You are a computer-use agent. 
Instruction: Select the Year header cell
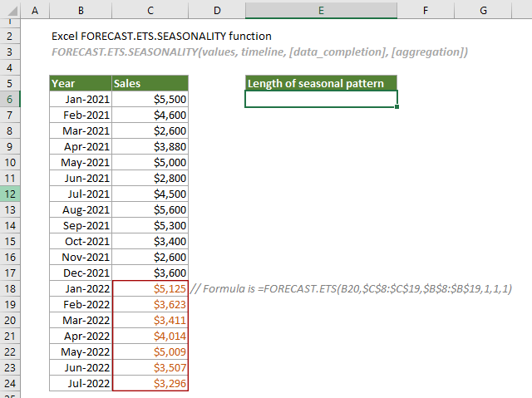80,83
